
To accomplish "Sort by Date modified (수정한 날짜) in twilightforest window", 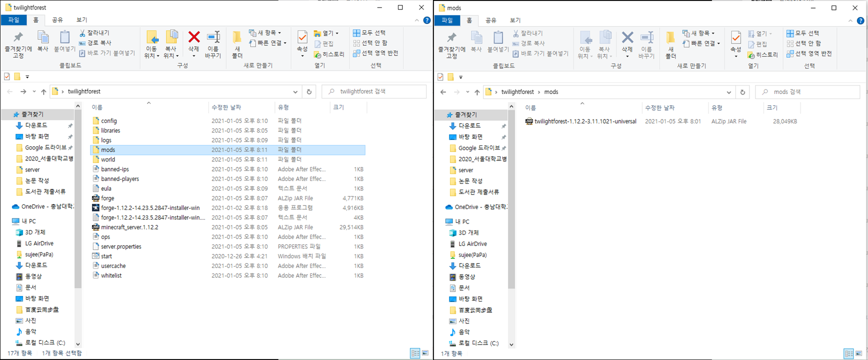I will click(241, 107).
